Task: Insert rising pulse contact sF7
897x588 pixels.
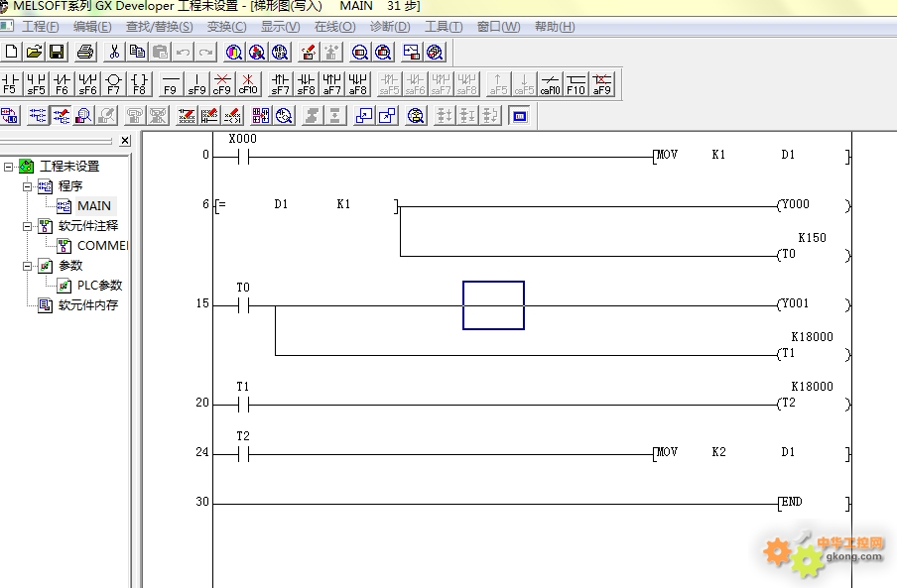Action: pos(280,84)
